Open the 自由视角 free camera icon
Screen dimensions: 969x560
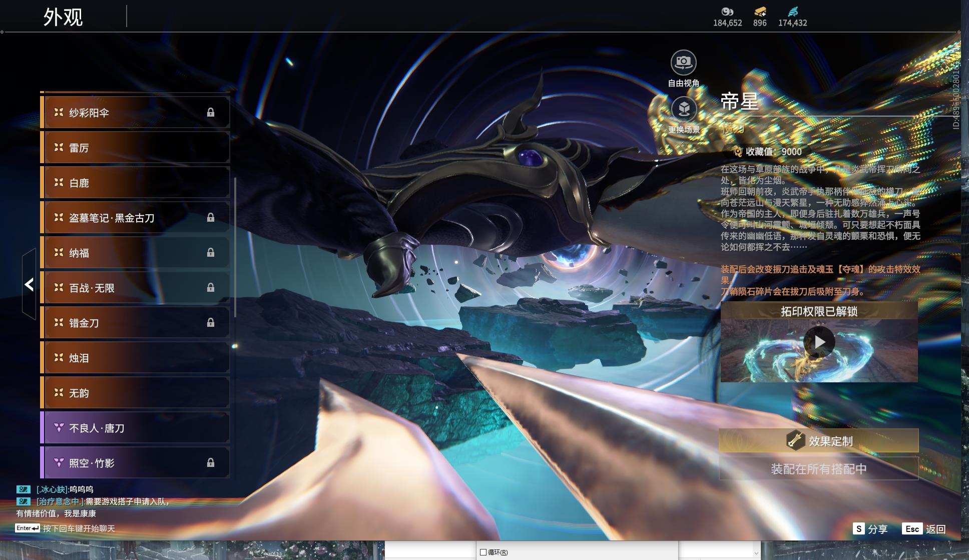coord(683,63)
